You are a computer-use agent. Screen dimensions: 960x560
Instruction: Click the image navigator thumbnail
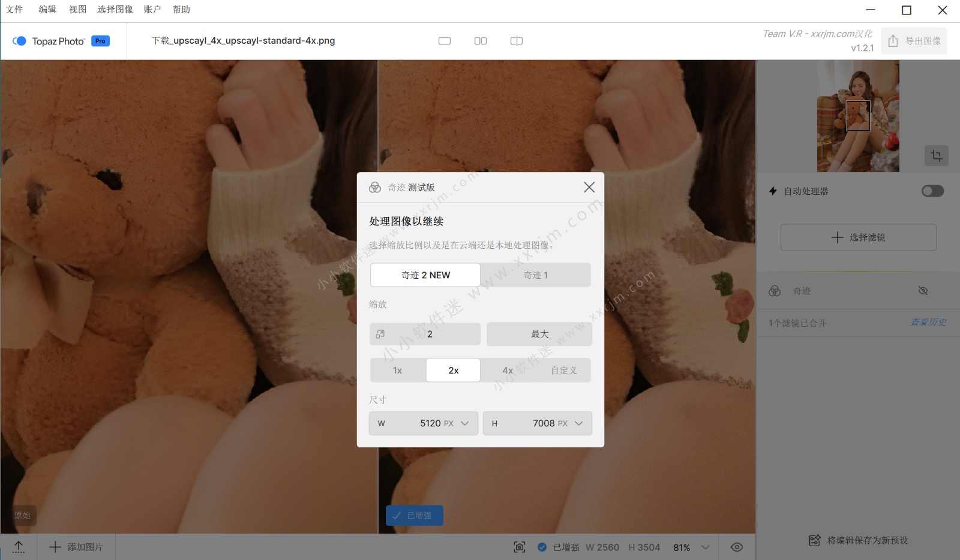click(x=858, y=116)
